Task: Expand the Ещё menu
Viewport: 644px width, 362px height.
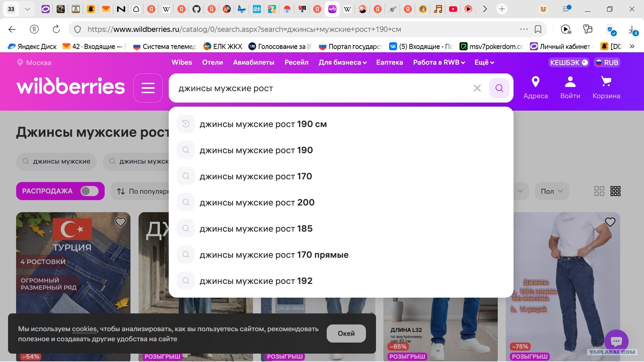Action: (484, 63)
